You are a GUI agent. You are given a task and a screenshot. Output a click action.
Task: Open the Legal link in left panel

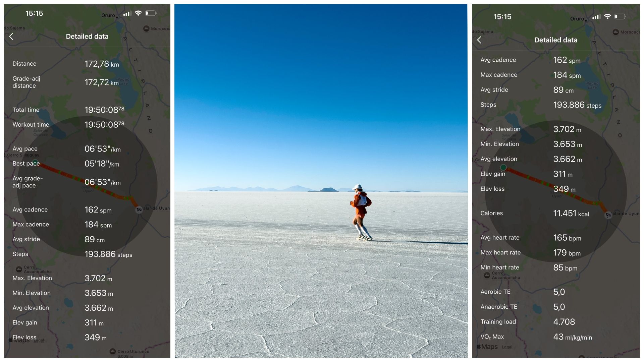[x=39, y=340]
